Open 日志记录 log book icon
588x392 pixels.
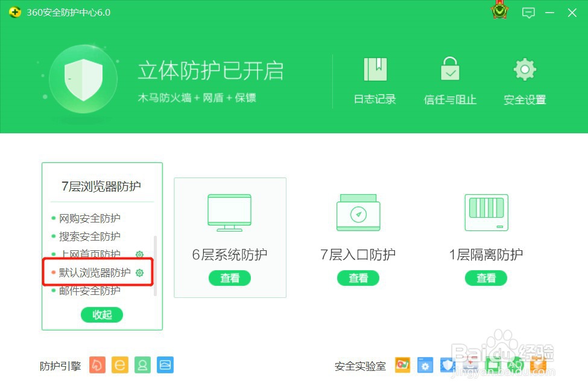click(375, 69)
